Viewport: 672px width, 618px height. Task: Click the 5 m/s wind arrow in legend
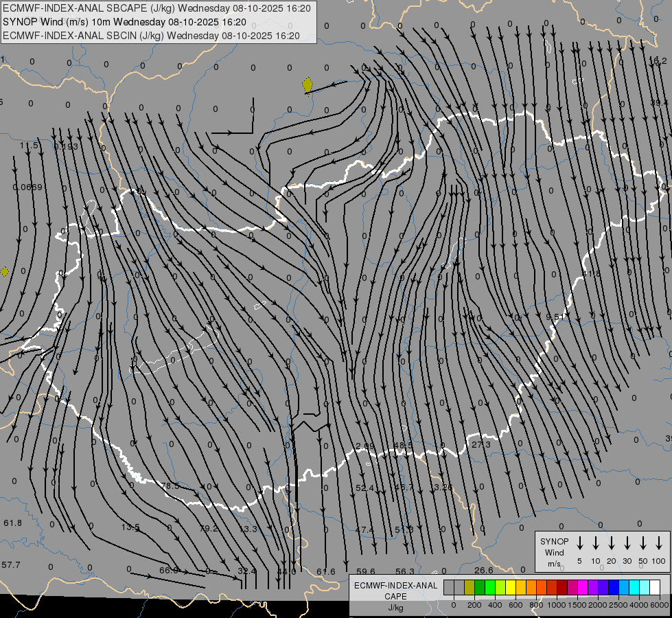tap(580, 543)
